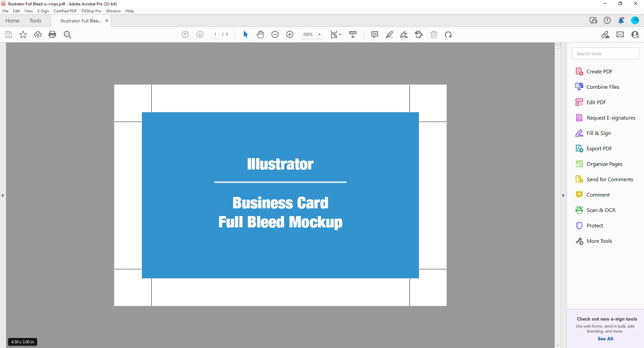Choose the Selection arrow tool
The image size is (644, 348).
coord(246,34)
